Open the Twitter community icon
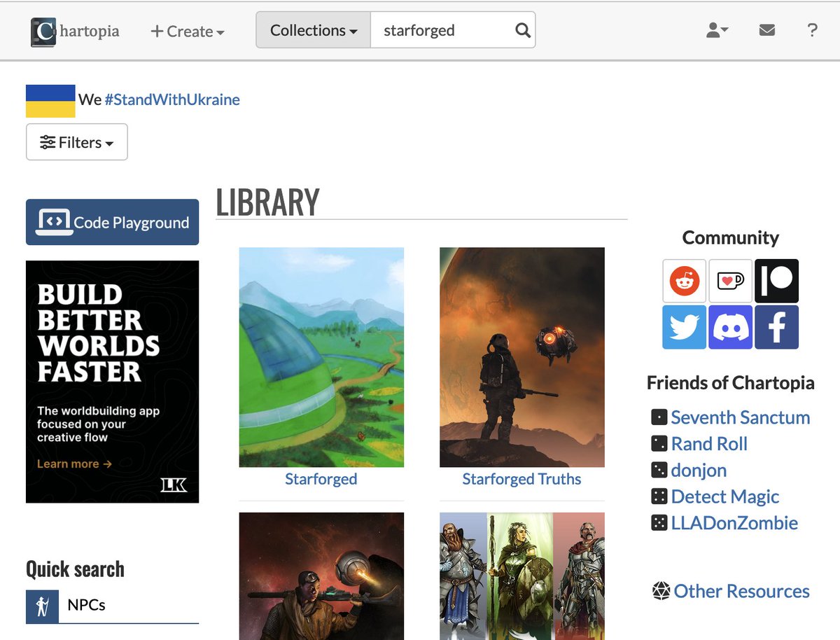 tap(685, 327)
